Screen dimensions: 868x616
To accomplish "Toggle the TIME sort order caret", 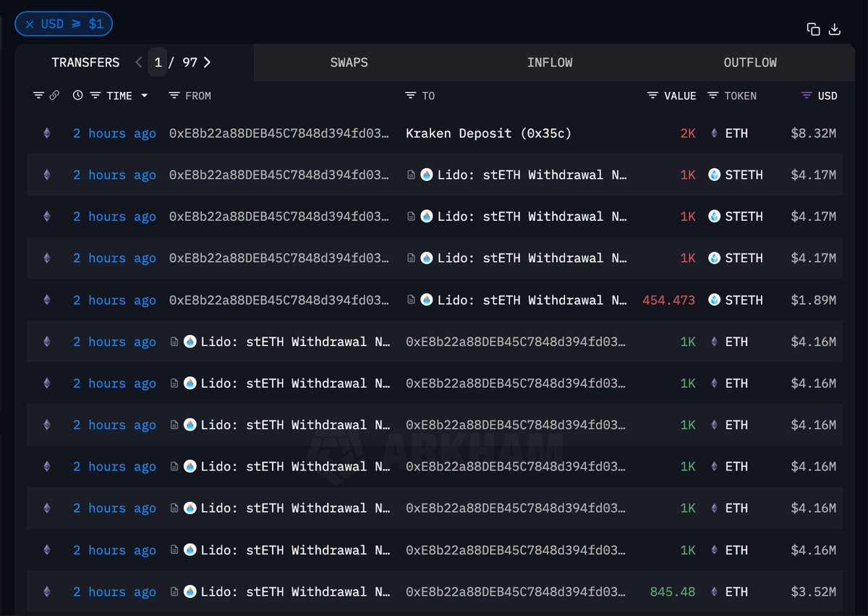I will point(144,96).
